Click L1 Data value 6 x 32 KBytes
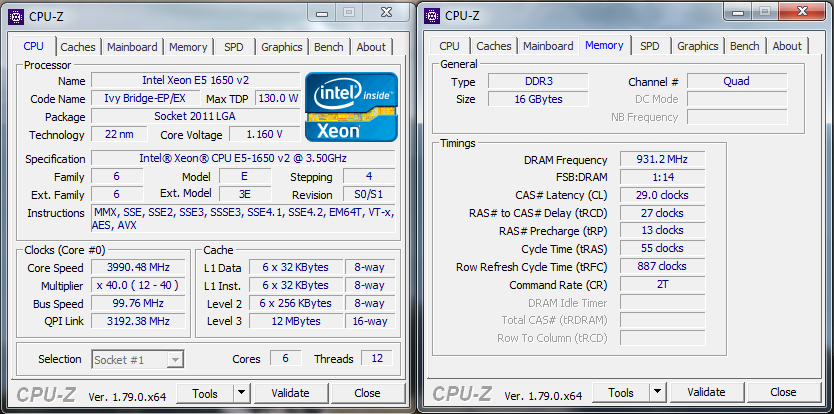This screenshot has height=414, width=834. point(296,267)
